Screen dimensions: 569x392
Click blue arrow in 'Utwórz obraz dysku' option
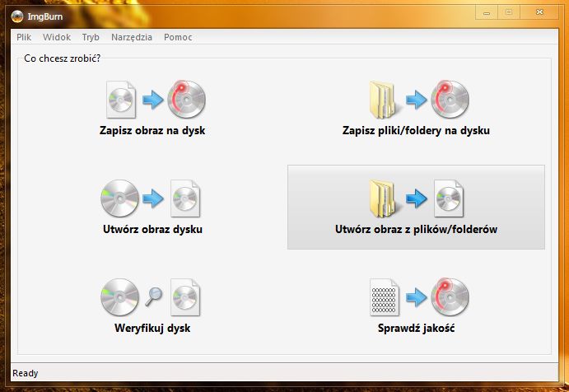[x=153, y=198]
